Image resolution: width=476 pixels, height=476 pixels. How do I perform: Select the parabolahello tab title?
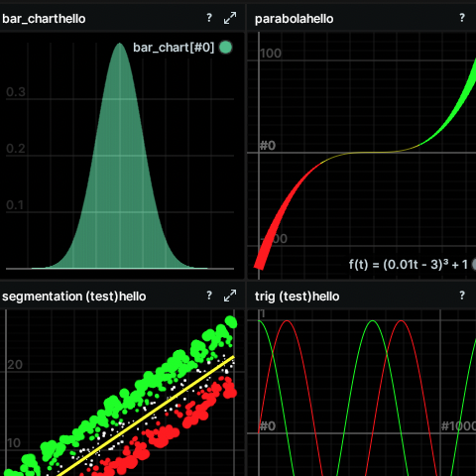click(294, 19)
